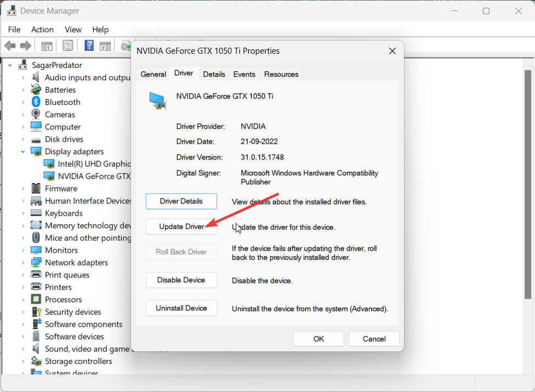The image size is (535, 392).
Task: Click the SagarPredator computer root icon
Action: click(x=23, y=65)
